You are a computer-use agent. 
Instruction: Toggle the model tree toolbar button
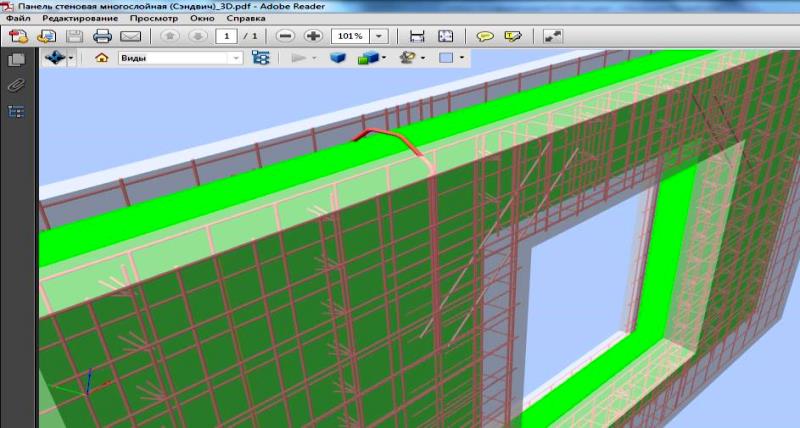click(261, 58)
